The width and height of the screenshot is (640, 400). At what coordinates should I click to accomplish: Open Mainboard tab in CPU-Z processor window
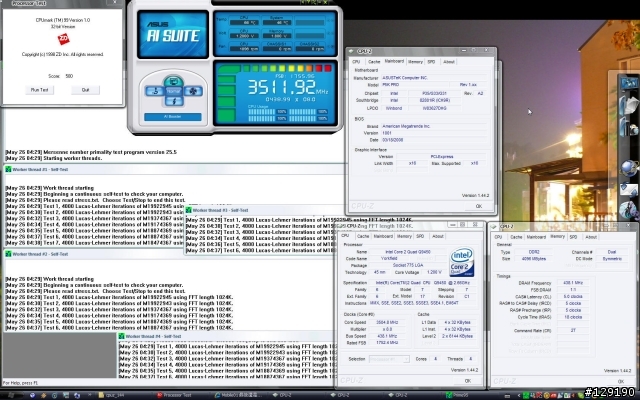(383, 236)
